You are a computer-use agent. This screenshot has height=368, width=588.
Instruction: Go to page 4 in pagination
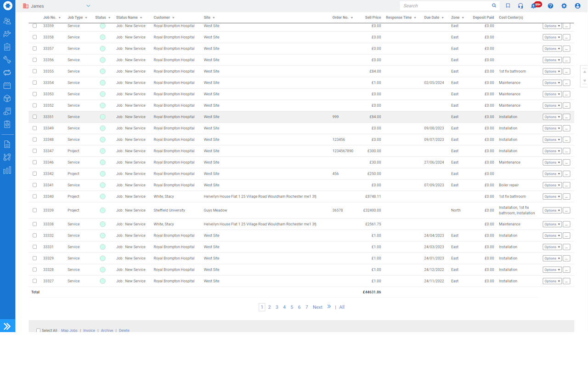pos(284,307)
